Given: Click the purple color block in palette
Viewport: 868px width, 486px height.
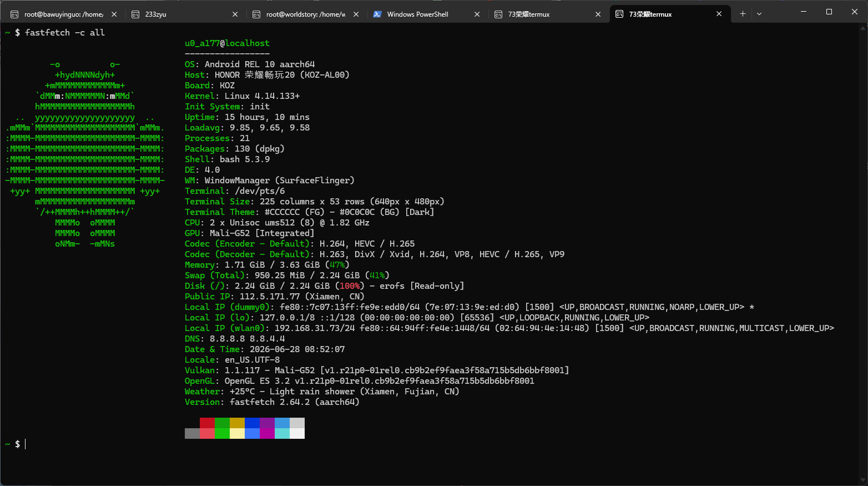Looking at the screenshot, I should [267, 423].
